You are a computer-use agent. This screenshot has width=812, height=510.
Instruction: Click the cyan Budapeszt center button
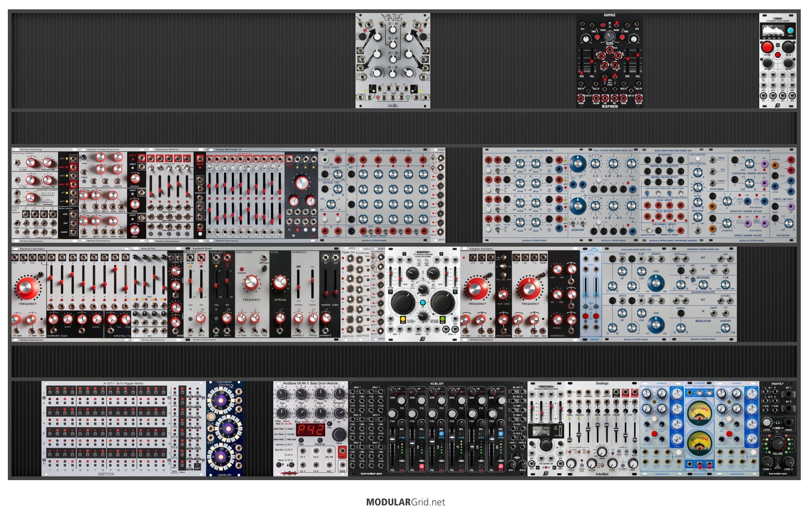423,303
